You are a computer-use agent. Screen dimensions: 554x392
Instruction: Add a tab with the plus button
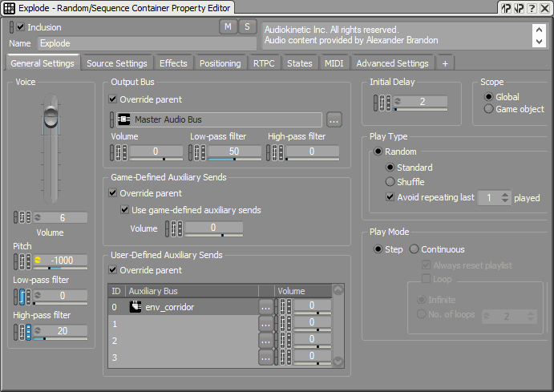(445, 63)
